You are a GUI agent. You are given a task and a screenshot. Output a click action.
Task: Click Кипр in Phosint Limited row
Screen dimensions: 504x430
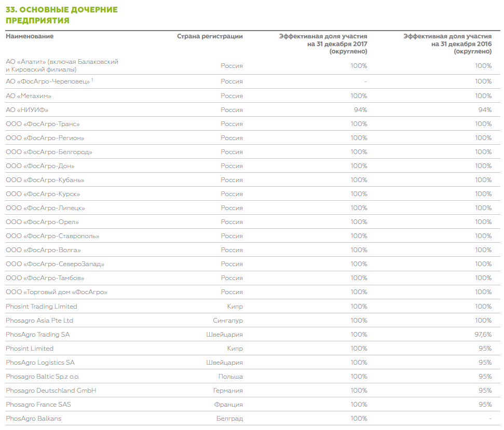[235, 349]
